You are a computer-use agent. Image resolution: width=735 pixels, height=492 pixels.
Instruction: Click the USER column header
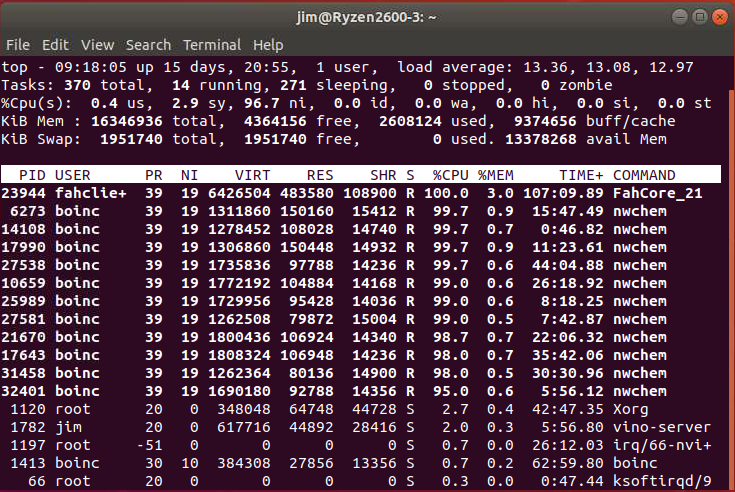[73, 175]
